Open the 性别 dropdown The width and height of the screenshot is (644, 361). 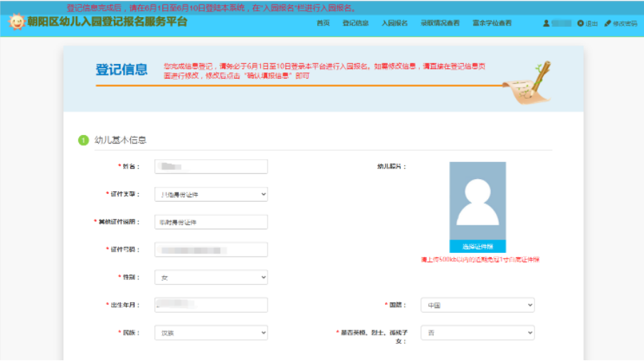[211, 277]
